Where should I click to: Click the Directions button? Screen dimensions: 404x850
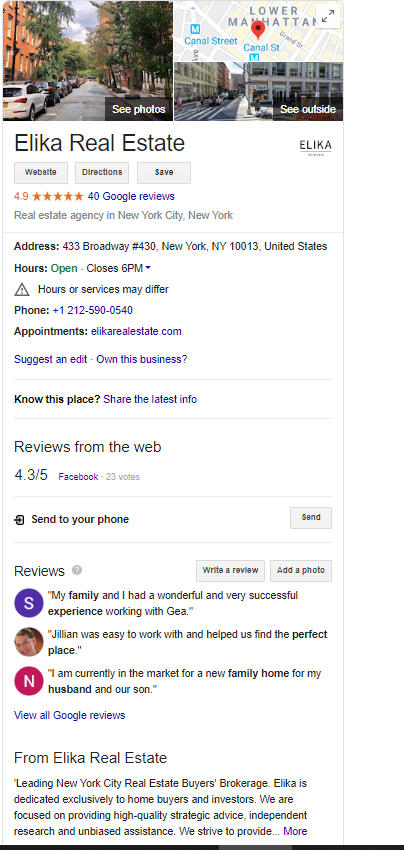pyautogui.click(x=102, y=172)
